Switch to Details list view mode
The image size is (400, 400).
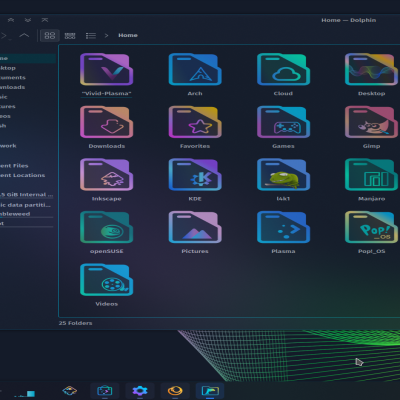tap(91, 35)
